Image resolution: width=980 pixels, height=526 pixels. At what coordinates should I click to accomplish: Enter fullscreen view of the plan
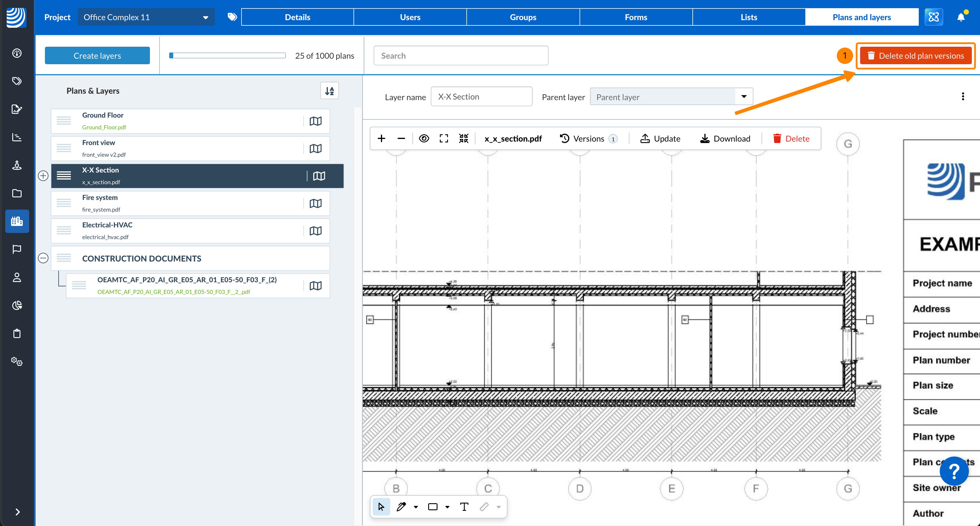444,139
